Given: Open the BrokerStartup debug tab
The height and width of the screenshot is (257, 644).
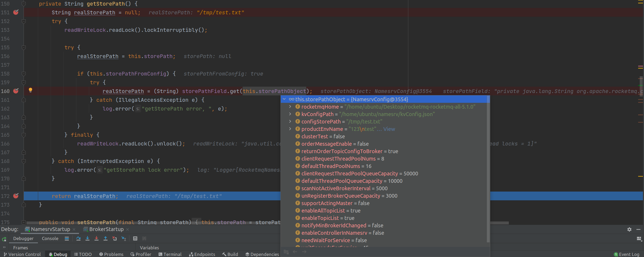Looking at the screenshot, I should tap(106, 229).
